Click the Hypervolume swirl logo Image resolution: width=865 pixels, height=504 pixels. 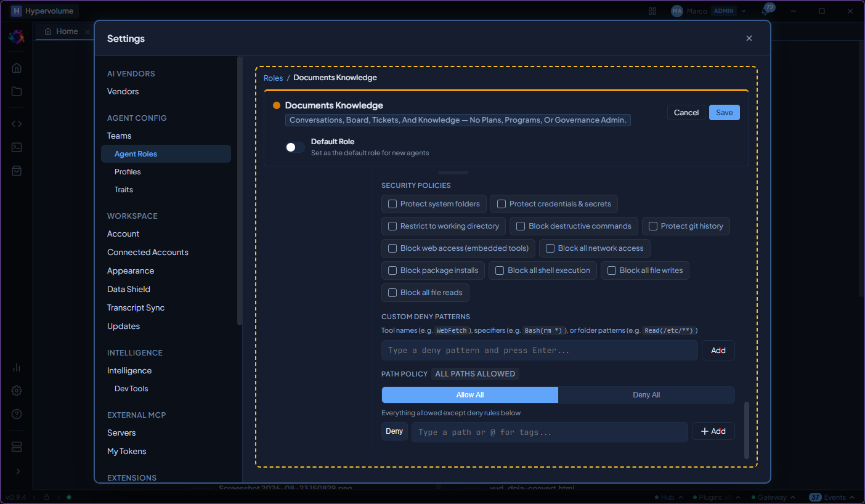[x=17, y=36]
